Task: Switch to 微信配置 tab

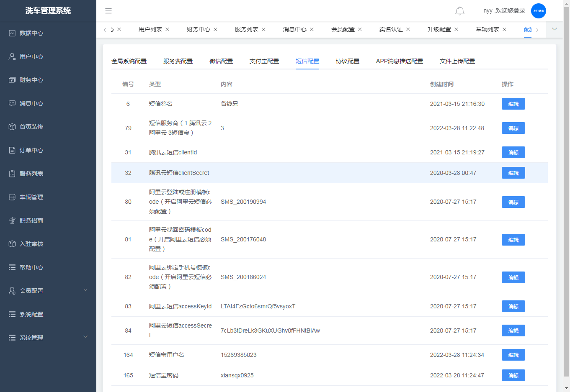Action: click(221, 61)
